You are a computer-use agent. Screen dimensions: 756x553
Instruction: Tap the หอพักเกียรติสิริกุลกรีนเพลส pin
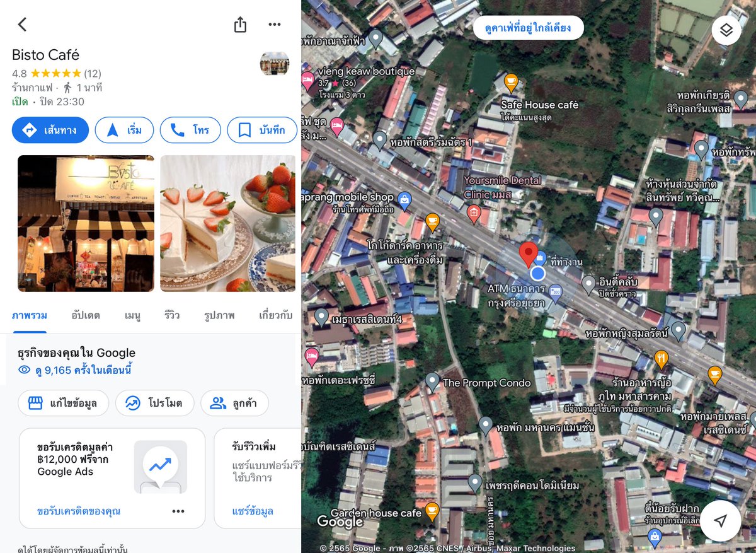(741, 99)
